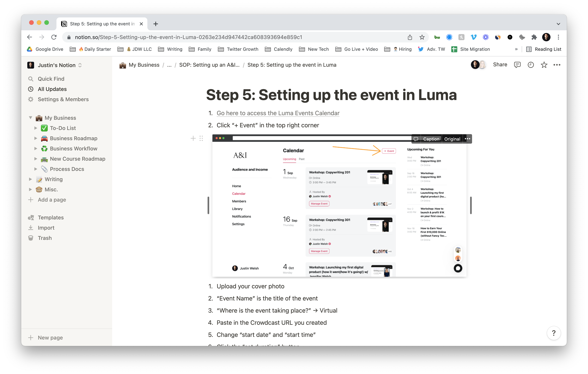Open the image block more options
The height and width of the screenshot is (374, 588).
[467, 139]
